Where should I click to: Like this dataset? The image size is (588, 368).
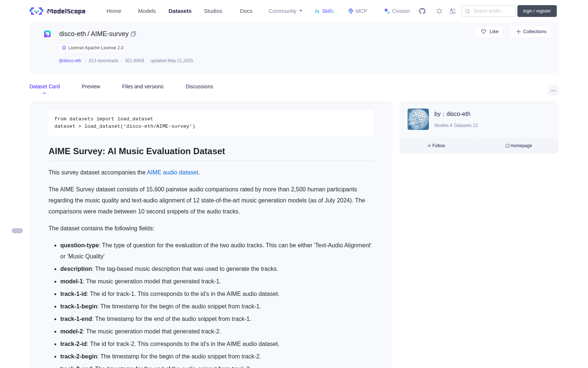pos(489,32)
